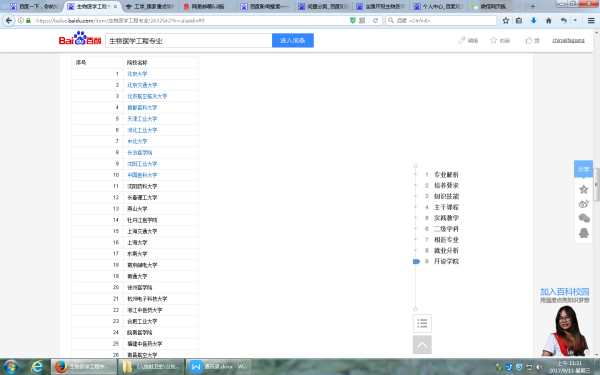Click the blue position marker on contents timeline
Image resolution: width=600 pixels, height=375 pixels.
tap(416, 261)
